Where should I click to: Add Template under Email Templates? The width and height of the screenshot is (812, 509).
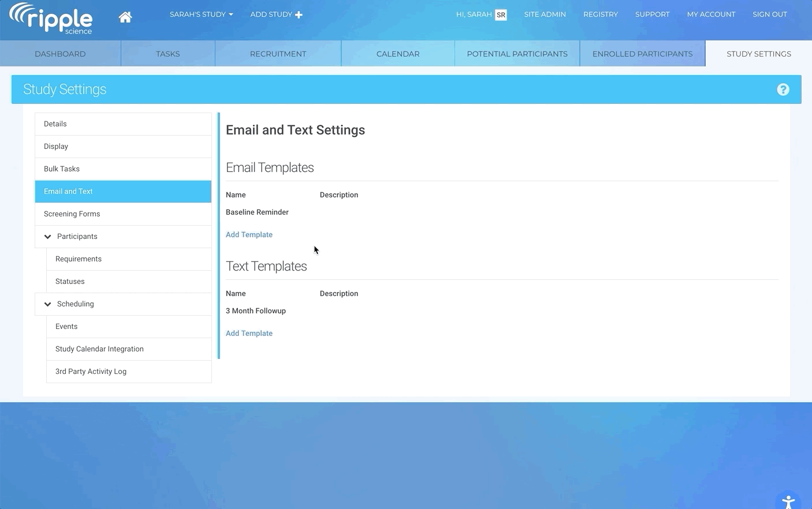tap(249, 235)
